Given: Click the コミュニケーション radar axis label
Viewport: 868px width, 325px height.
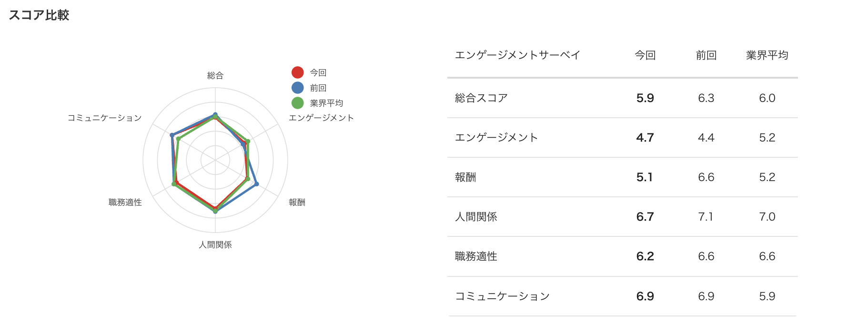Looking at the screenshot, I should tap(105, 118).
